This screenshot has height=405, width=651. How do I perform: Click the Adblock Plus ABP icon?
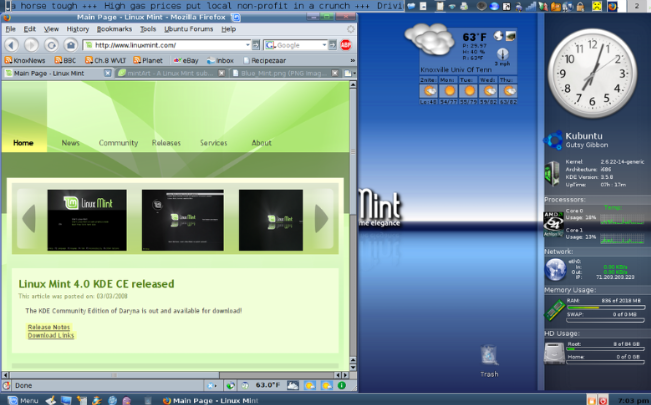[x=345, y=45]
